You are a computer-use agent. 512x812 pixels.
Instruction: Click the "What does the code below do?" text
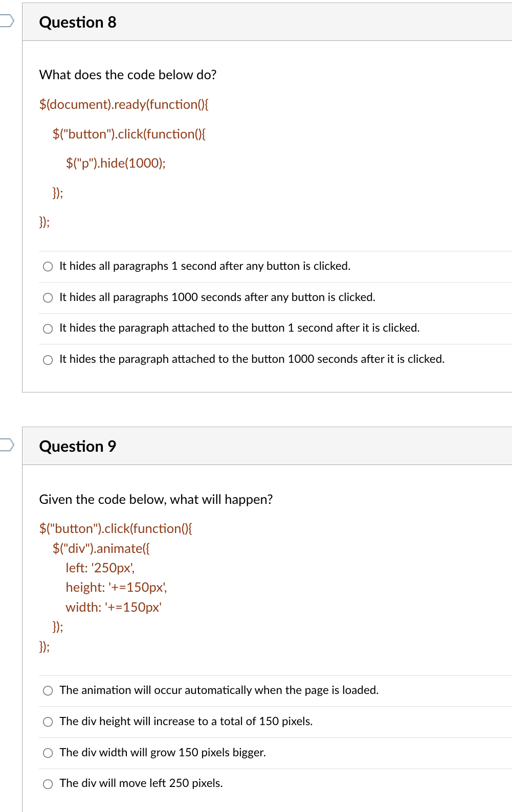pos(128,75)
